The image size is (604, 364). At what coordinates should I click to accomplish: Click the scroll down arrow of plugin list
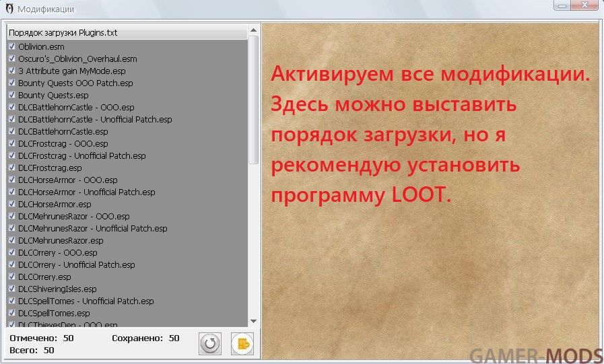[253, 322]
